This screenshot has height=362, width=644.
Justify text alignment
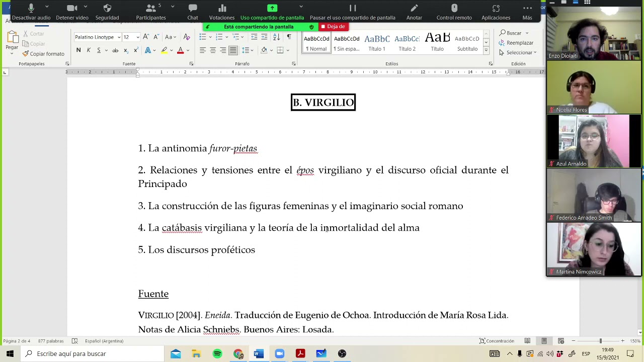tap(233, 50)
